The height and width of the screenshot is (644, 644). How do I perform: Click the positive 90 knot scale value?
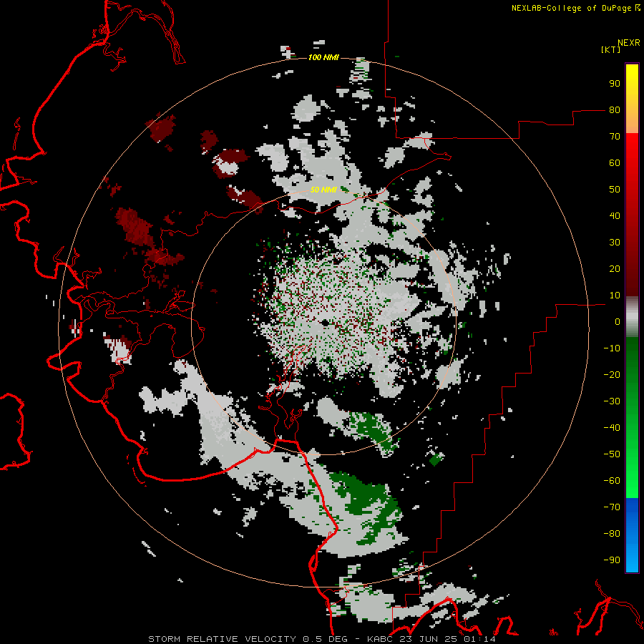(615, 84)
